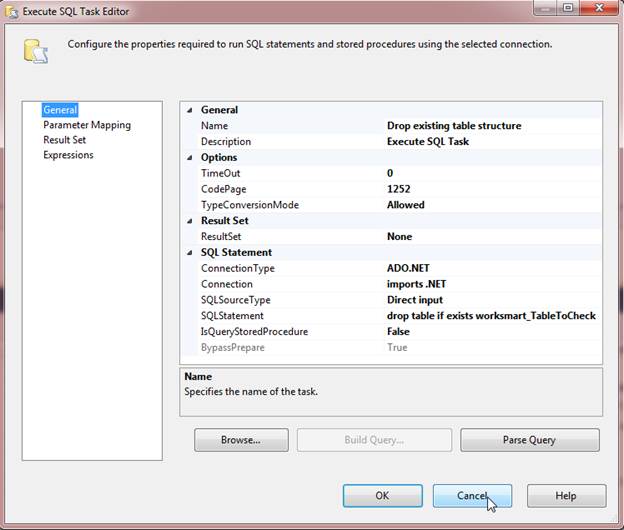Click the database task icon beside description
This screenshot has height=530, width=624.
[36, 51]
